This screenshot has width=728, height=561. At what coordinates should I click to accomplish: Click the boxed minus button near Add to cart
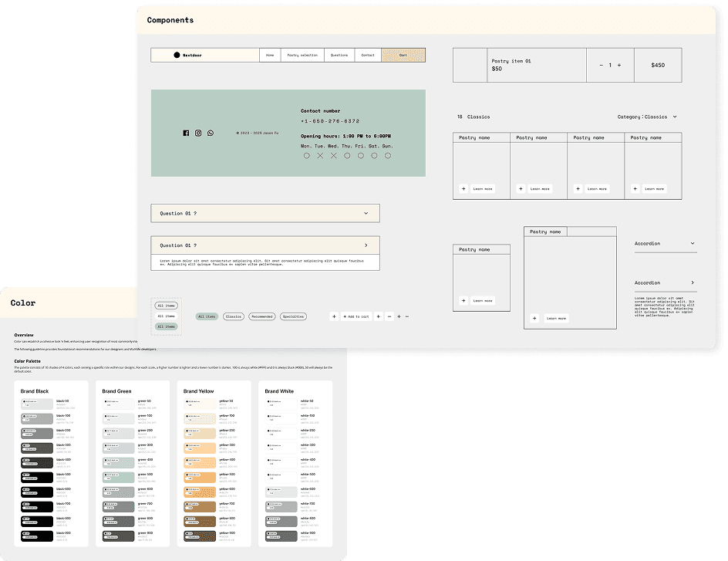(389, 316)
